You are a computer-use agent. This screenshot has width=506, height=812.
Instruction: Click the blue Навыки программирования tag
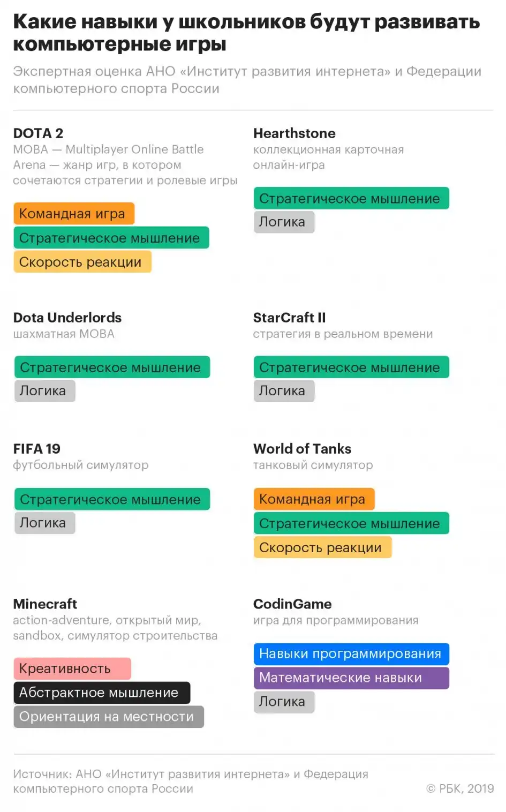click(x=351, y=654)
